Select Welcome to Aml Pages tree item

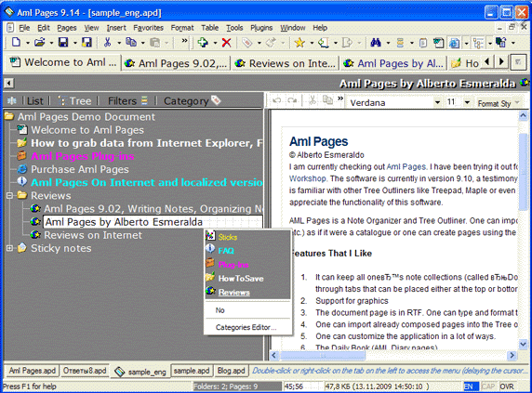pyautogui.click(x=87, y=130)
